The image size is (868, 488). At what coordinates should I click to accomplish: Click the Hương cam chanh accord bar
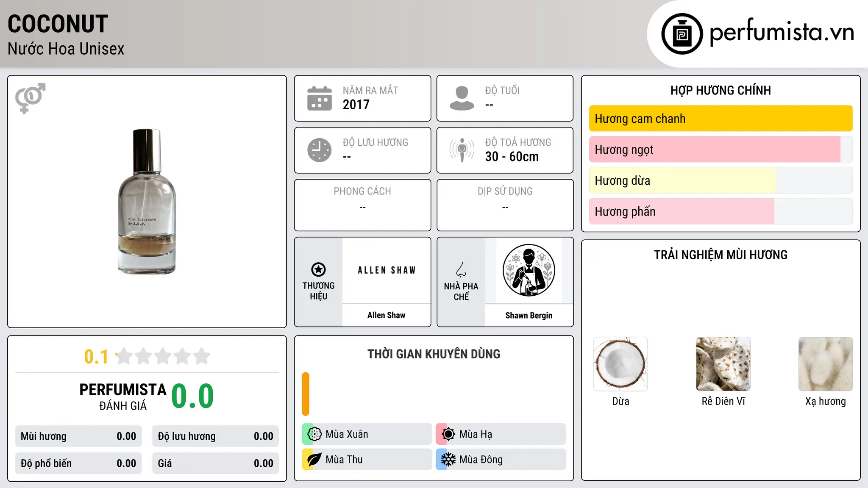(x=721, y=119)
